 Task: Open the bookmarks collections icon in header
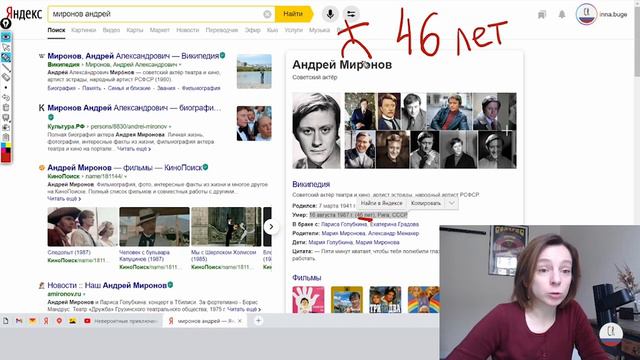pos(542,15)
